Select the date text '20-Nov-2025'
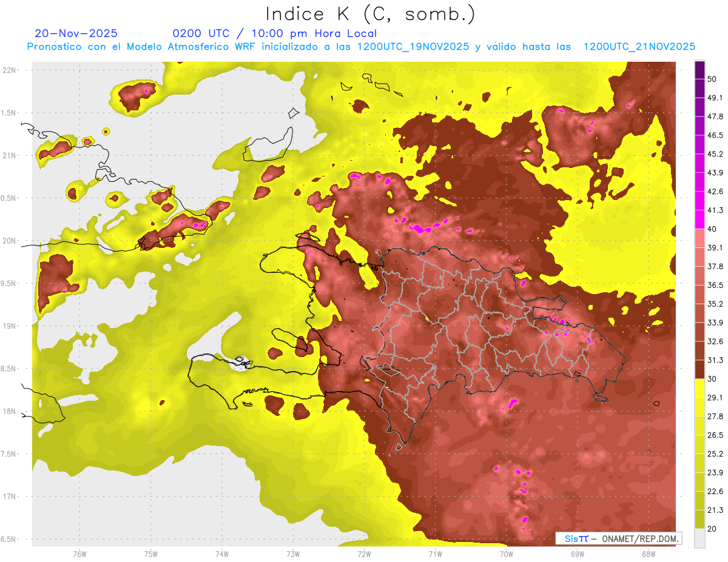Viewport: 728px width, 562px height. click(76, 33)
